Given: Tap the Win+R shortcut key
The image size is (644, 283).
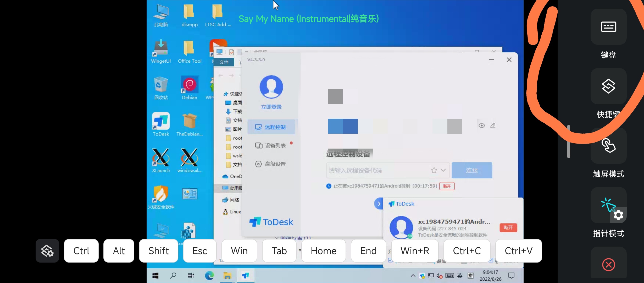Looking at the screenshot, I should tap(415, 251).
